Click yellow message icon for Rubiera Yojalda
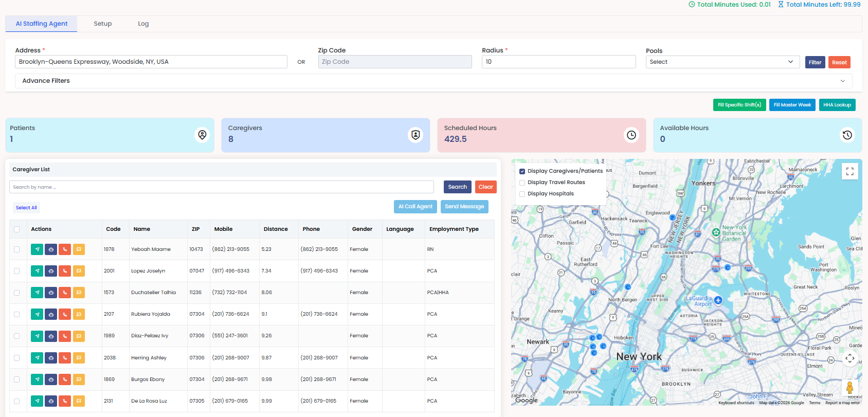The width and height of the screenshot is (868, 417). tap(79, 314)
